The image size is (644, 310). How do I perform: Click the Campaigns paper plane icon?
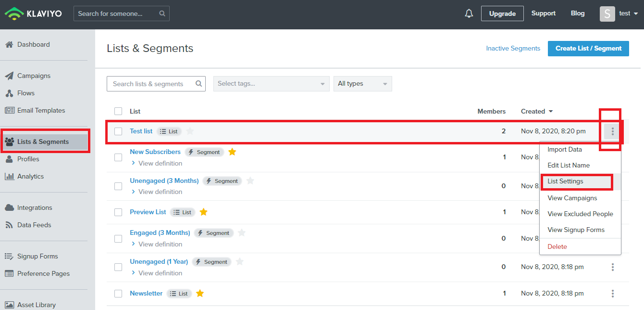(9, 76)
